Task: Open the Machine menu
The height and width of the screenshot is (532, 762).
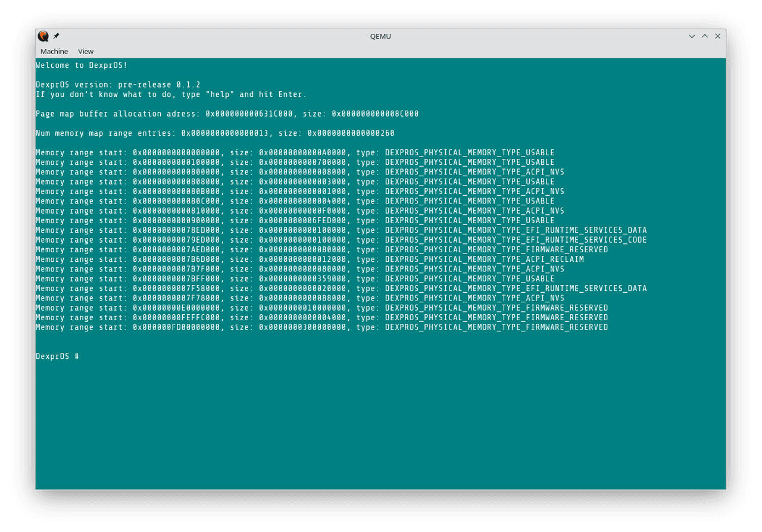Action: click(x=54, y=52)
